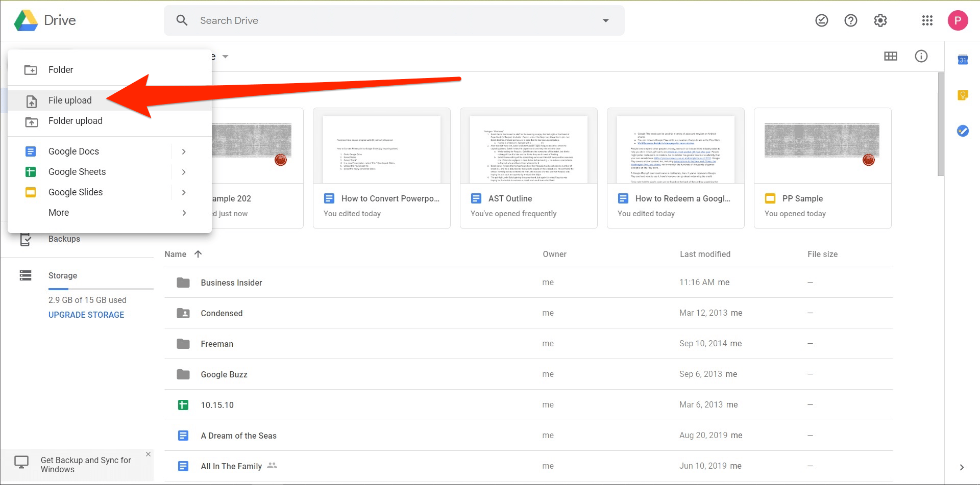
Task: Click the offline status checkmark icon
Action: [x=821, y=20]
